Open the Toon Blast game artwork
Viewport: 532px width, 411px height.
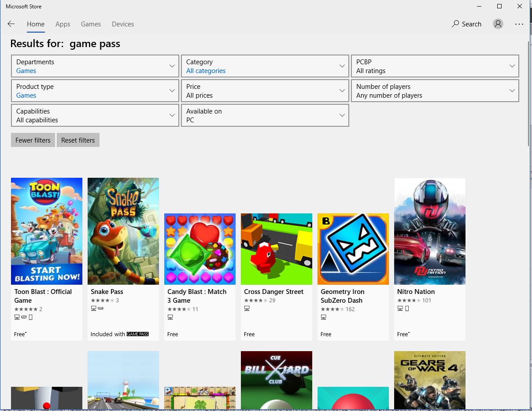pyautogui.click(x=47, y=231)
